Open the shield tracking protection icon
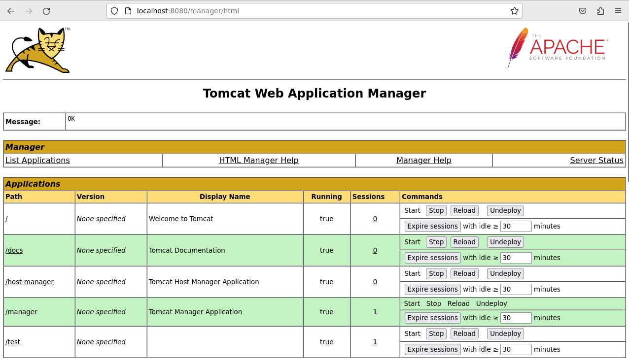 pos(114,11)
